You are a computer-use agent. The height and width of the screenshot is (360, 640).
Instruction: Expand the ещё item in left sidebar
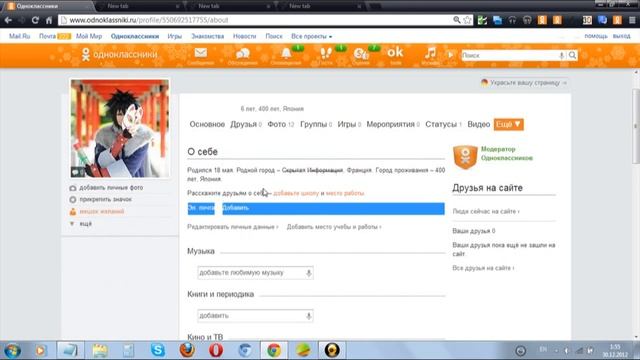coord(85,224)
